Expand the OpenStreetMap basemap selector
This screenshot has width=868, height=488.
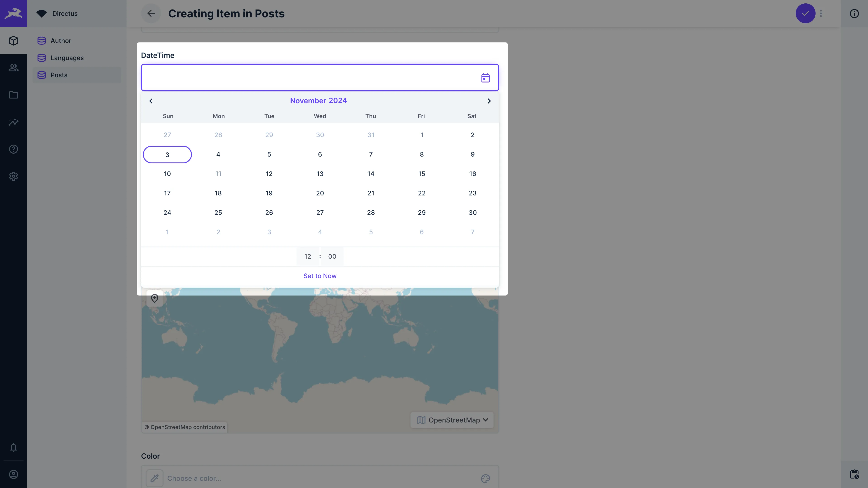(x=452, y=420)
